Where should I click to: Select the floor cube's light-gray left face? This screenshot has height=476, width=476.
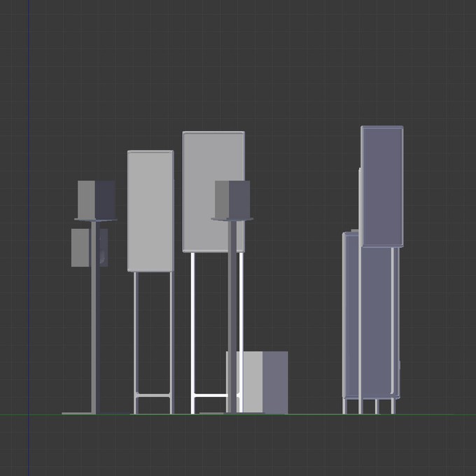pos(251,382)
